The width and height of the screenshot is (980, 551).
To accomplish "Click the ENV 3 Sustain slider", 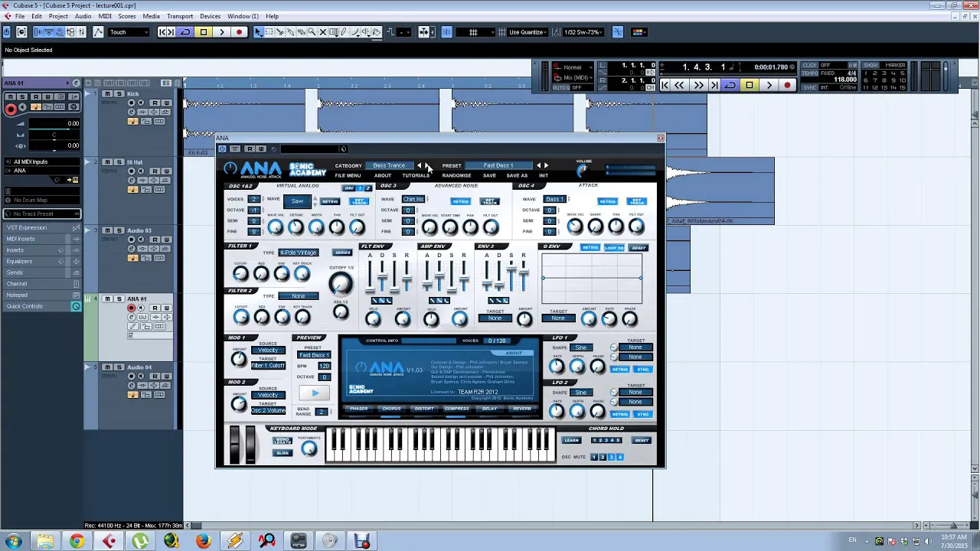I will (512, 275).
